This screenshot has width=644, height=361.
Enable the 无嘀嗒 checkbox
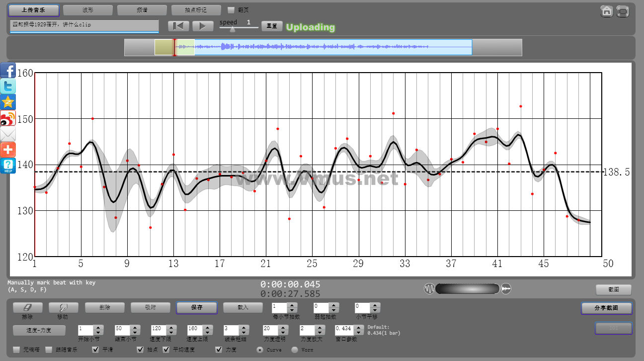click(x=16, y=350)
